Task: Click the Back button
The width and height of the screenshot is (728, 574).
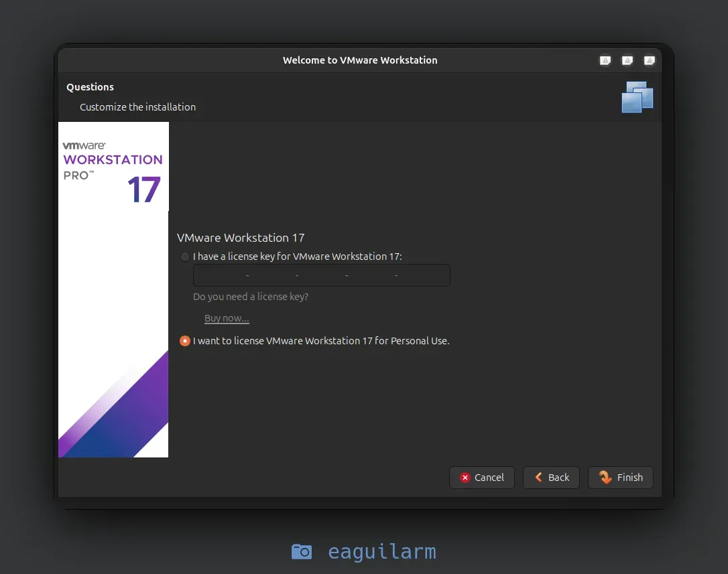Action: click(x=551, y=478)
